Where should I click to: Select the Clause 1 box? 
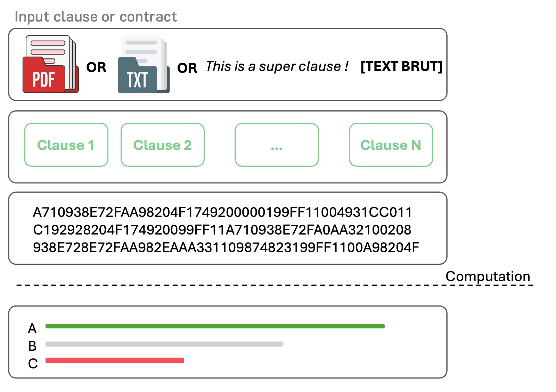point(66,145)
